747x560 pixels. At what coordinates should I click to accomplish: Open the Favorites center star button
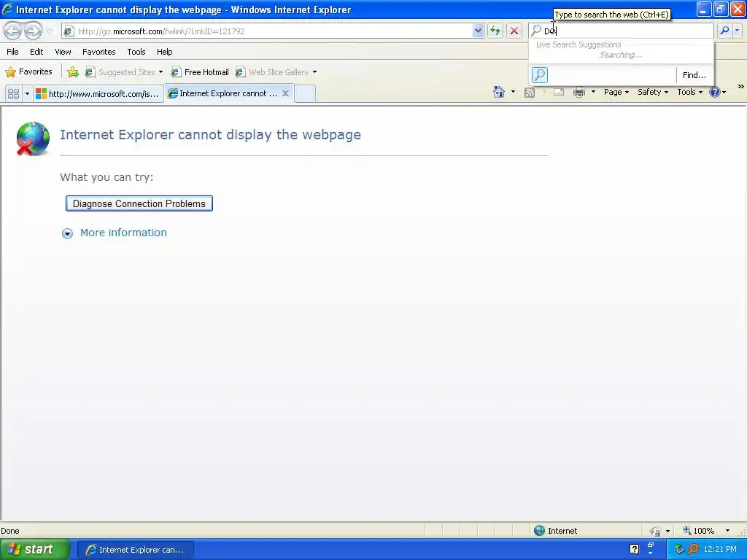(28, 72)
